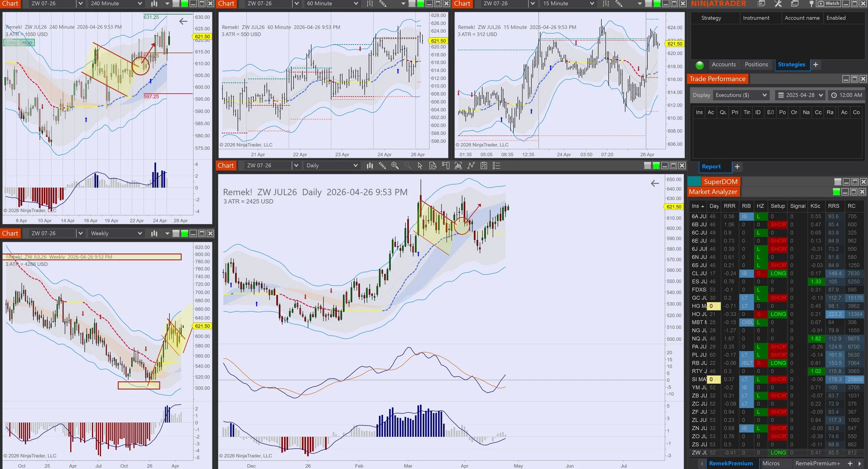
Task: Open the Data Box on the Daily chart toolbar
Action: click(433, 166)
